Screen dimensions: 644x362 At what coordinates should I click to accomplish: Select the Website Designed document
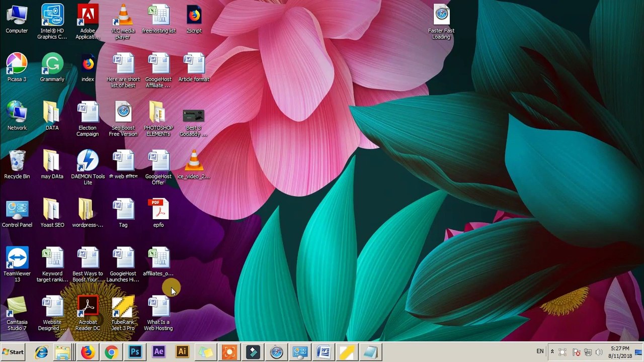52,314
